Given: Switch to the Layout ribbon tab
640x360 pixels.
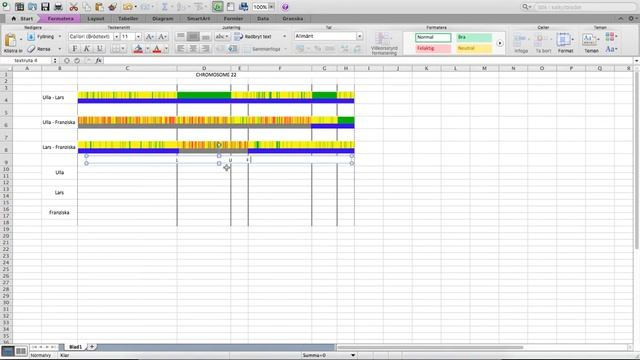Looking at the screenshot, I should (x=96, y=19).
